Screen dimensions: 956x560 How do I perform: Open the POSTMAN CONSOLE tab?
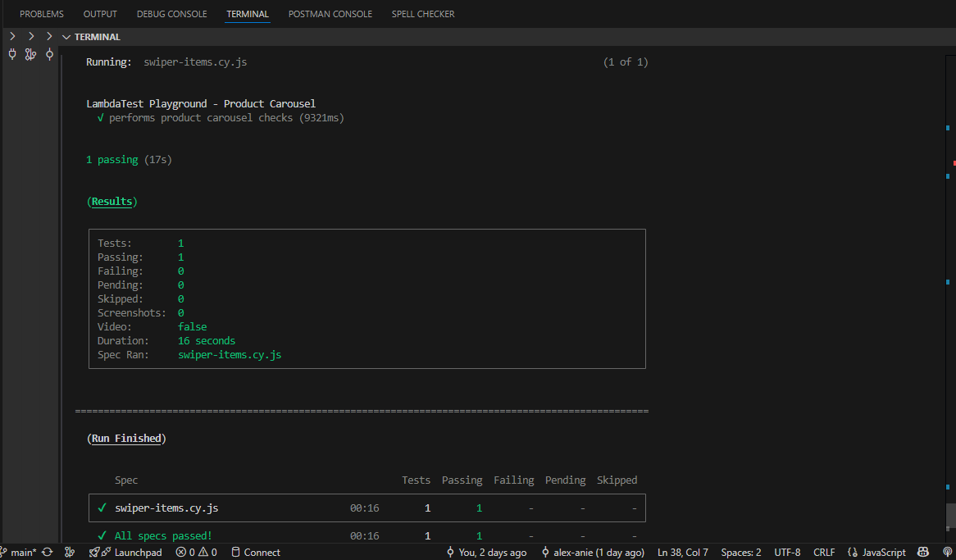pyautogui.click(x=330, y=13)
